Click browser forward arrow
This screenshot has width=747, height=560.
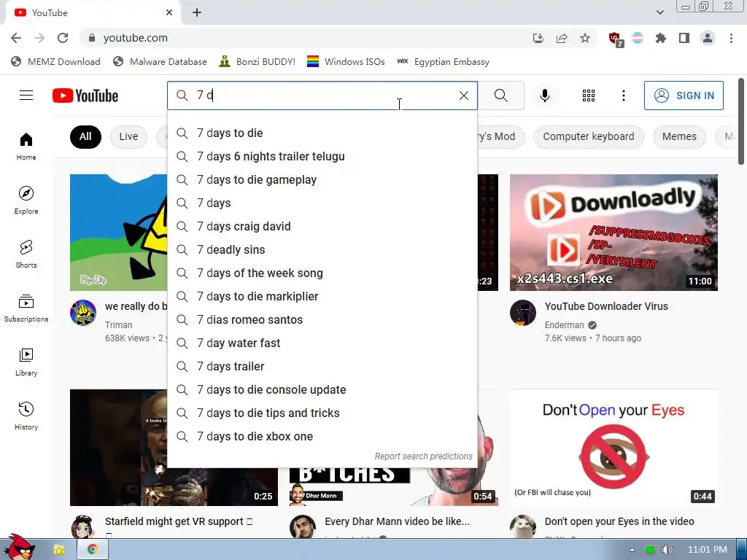pyautogui.click(x=39, y=38)
